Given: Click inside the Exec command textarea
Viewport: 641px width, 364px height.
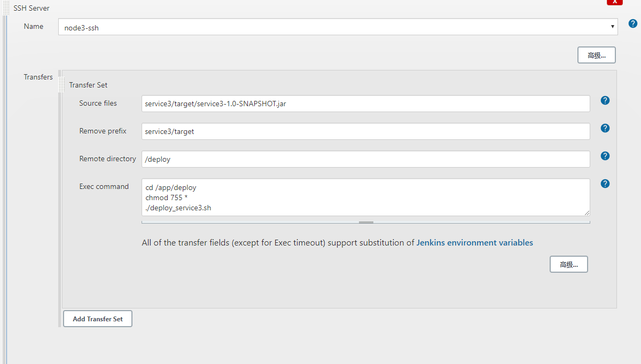Looking at the screenshot, I should 366,197.
